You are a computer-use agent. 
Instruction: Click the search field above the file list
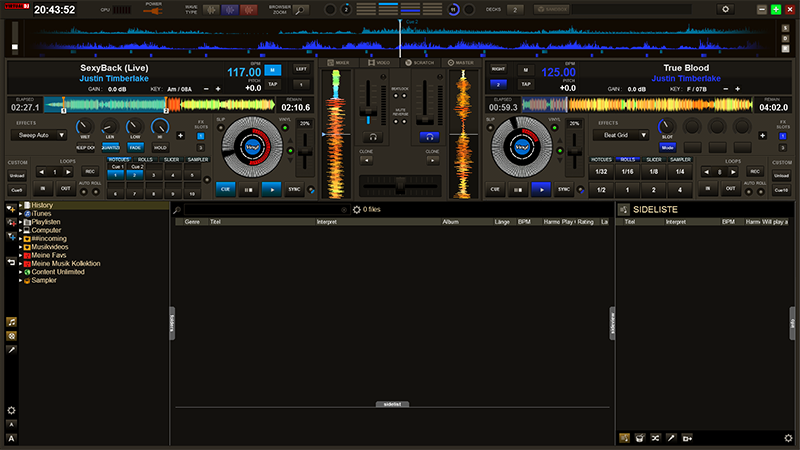click(x=260, y=210)
